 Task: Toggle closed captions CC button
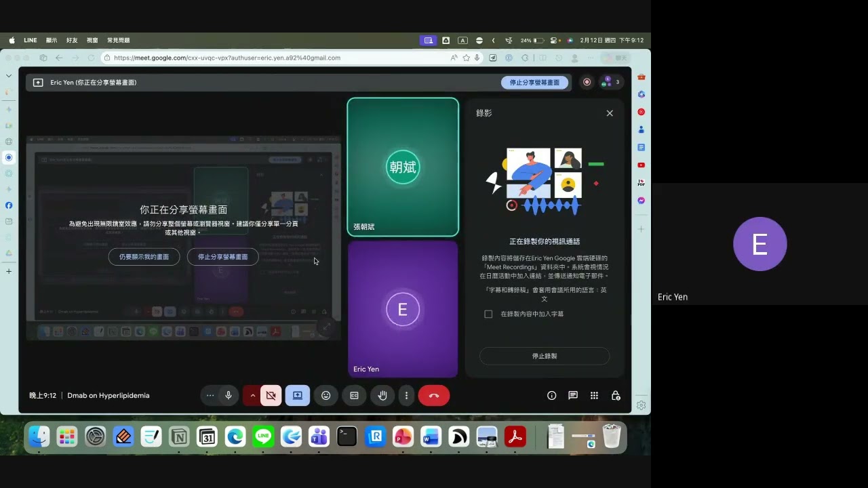click(x=354, y=395)
